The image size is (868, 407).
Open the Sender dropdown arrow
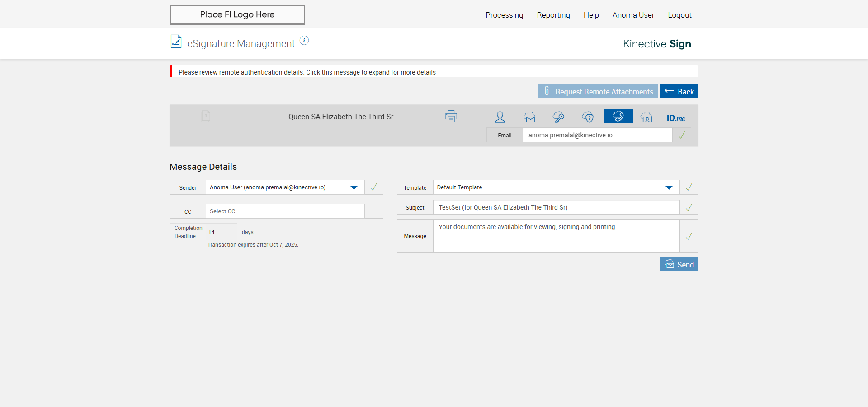[x=354, y=187]
